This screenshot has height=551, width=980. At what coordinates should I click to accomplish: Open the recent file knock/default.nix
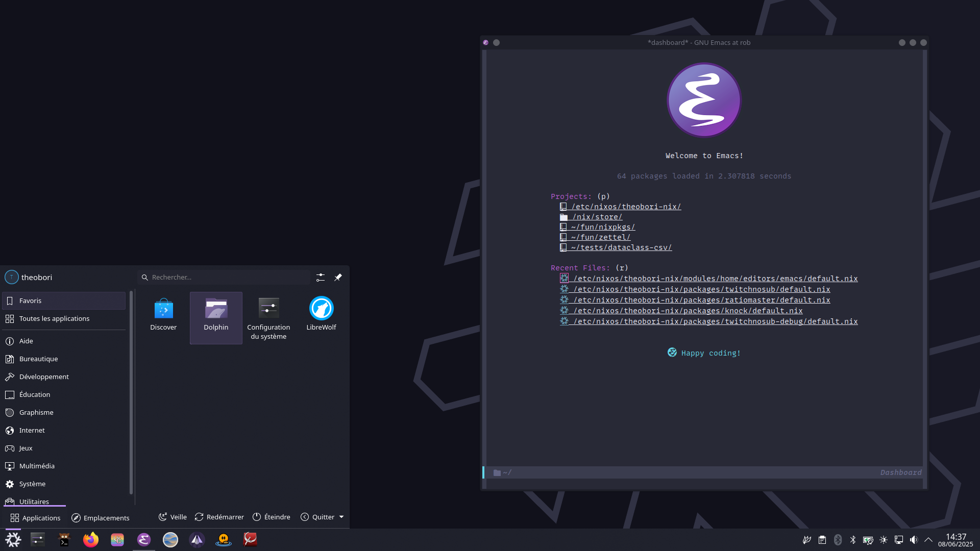tap(688, 311)
